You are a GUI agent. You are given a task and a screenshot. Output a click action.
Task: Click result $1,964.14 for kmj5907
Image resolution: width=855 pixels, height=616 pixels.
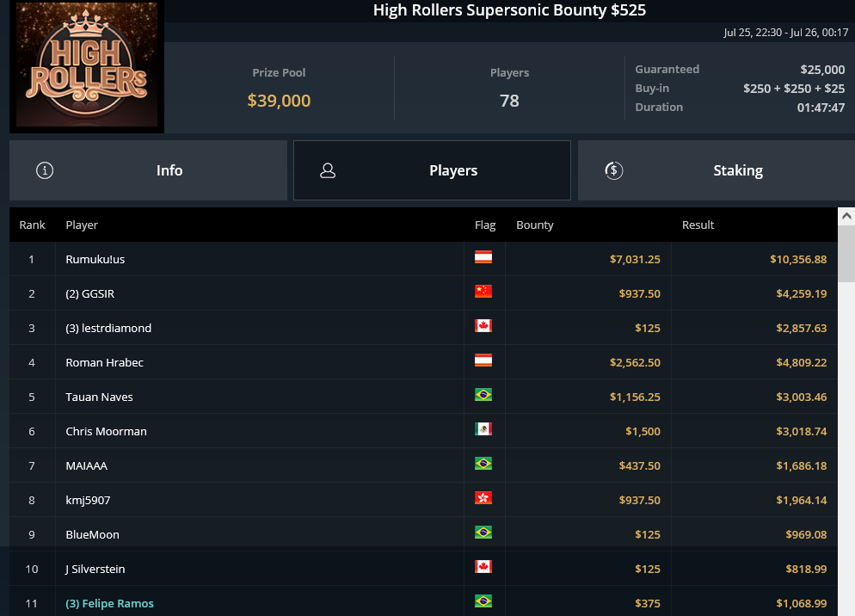pos(802,500)
